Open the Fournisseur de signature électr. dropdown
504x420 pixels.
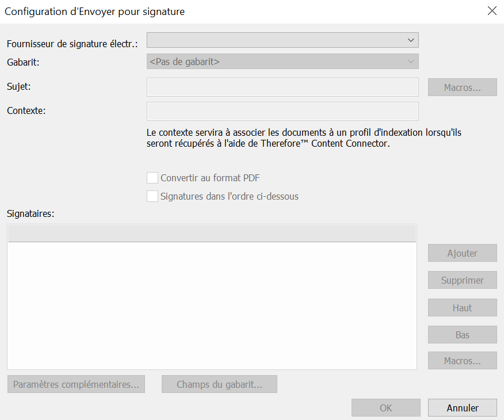click(282, 40)
